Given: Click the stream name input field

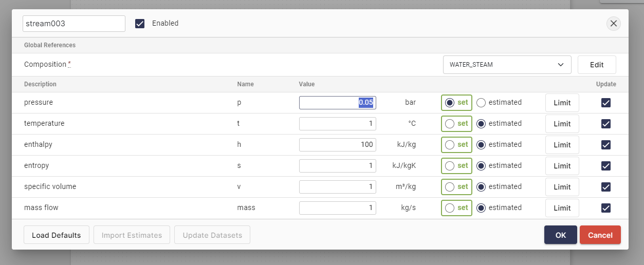Looking at the screenshot, I should point(74,24).
